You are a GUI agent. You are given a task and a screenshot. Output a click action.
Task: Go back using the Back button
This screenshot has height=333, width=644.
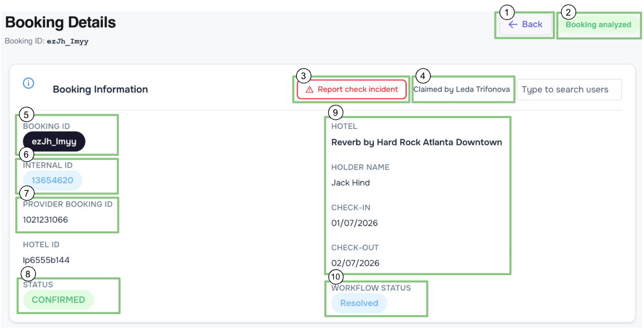[526, 25]
